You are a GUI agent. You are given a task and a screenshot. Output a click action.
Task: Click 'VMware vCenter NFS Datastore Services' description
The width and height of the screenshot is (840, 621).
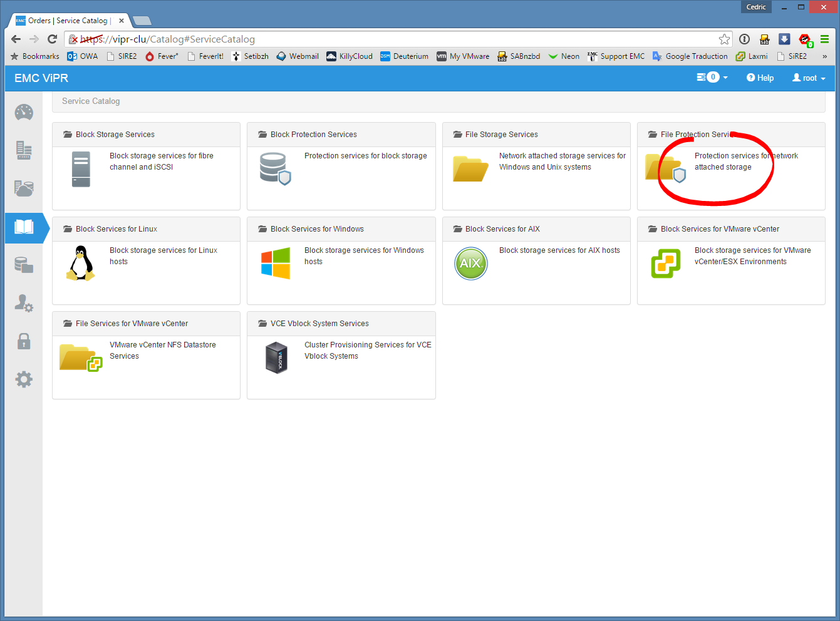click(x=163, y=351)
